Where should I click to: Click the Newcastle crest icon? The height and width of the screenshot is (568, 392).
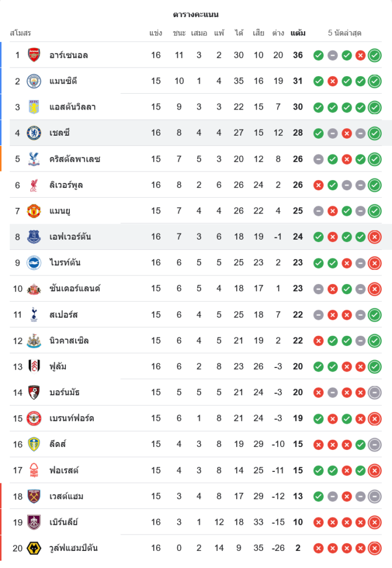34,341
